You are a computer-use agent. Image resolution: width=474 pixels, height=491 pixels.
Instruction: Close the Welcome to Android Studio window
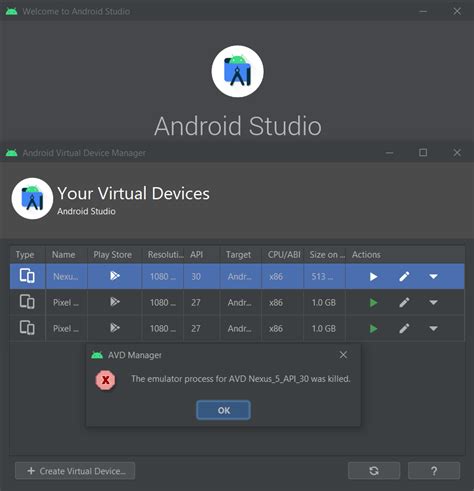click(x=457, y=11)
